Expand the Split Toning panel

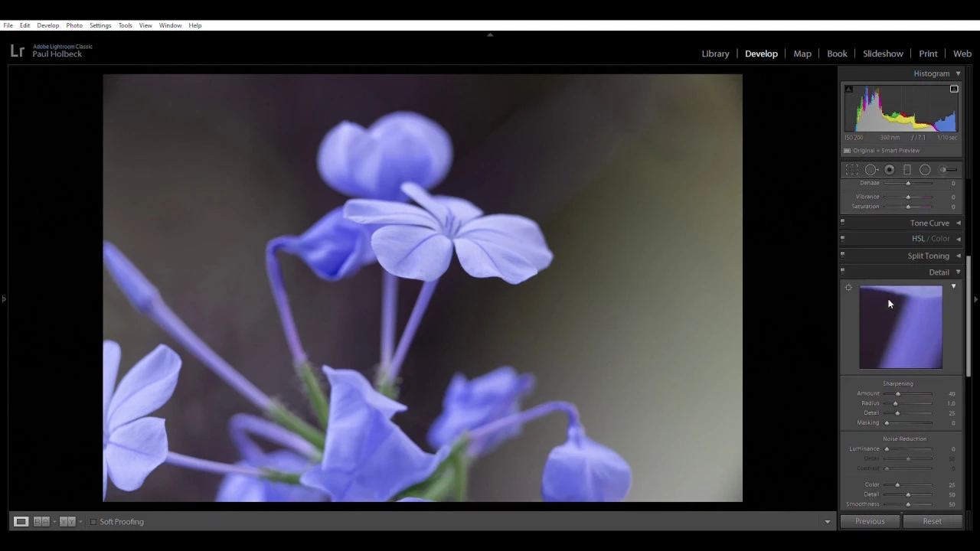click(x=958, y=256)
